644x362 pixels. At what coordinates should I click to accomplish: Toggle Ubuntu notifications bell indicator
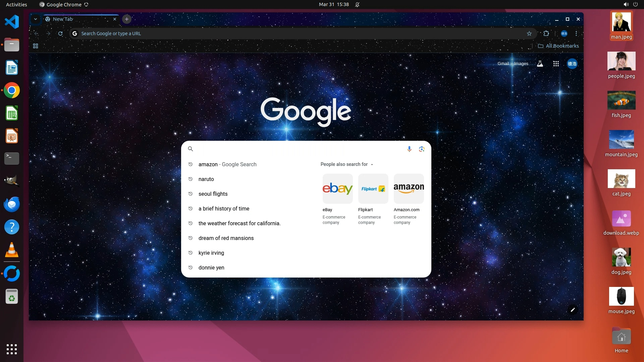(357, 5)
